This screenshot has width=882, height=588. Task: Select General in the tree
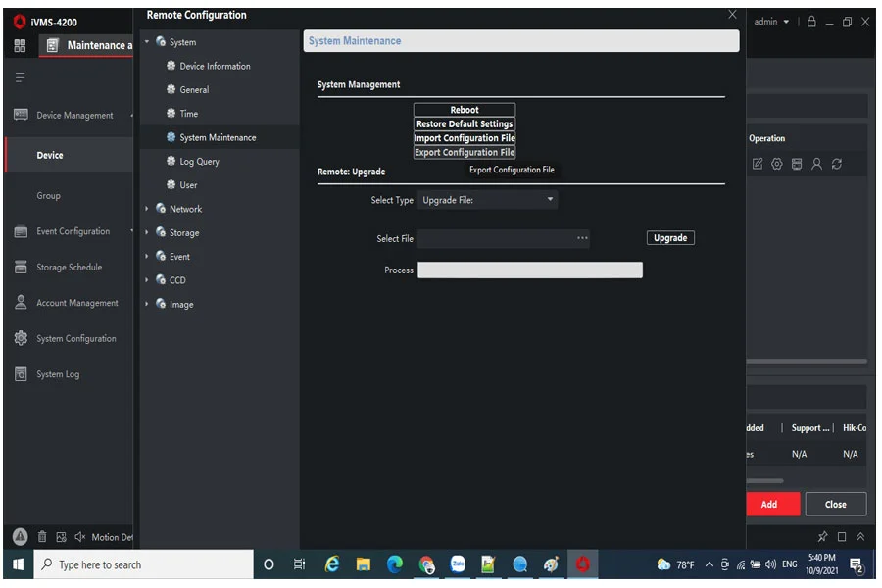tap(194, 90)
